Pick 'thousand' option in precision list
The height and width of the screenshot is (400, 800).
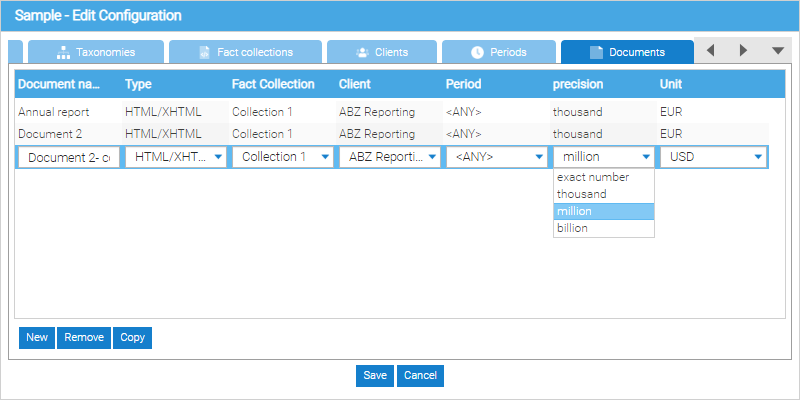[604, 194]
